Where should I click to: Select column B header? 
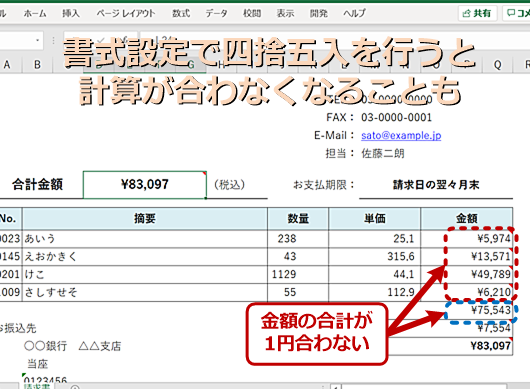pos(38,64)
